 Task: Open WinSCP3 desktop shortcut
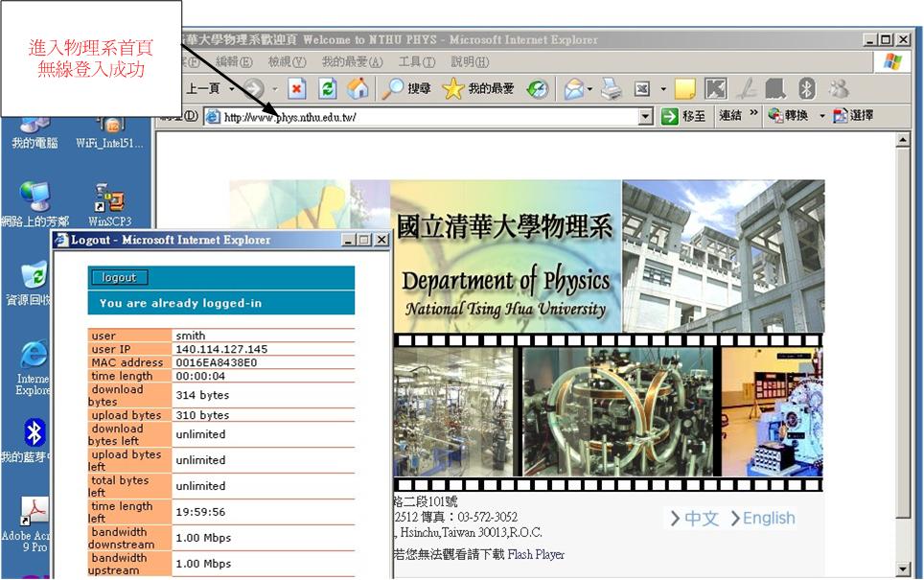click(107, 203)
